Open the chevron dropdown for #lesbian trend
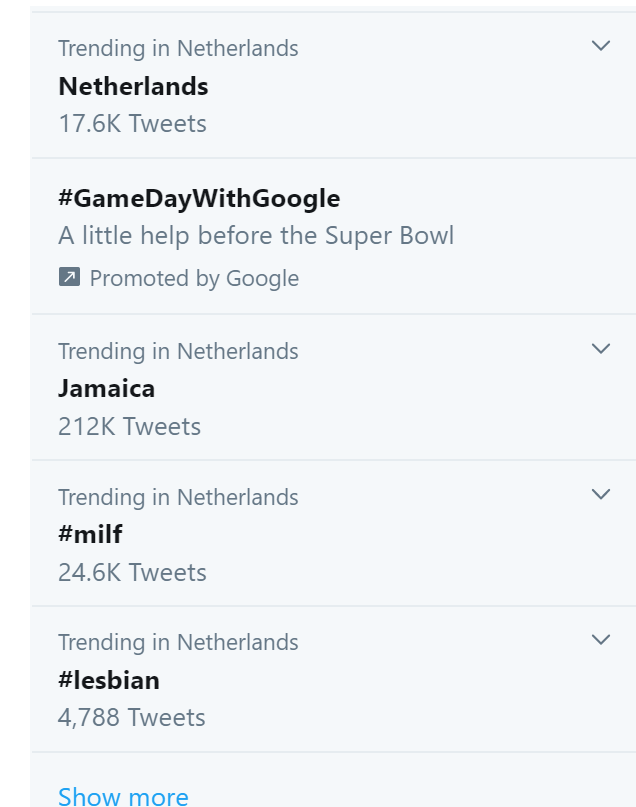This screenshot has width=636, height=807. (x=601, y=640)
